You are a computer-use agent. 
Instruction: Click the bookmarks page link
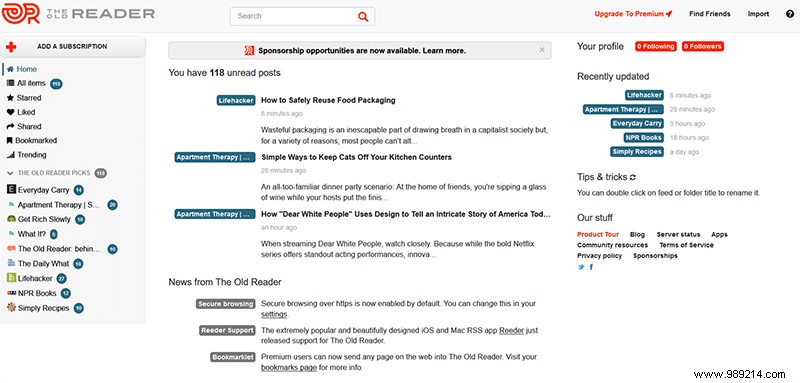(x=289, y=367)
